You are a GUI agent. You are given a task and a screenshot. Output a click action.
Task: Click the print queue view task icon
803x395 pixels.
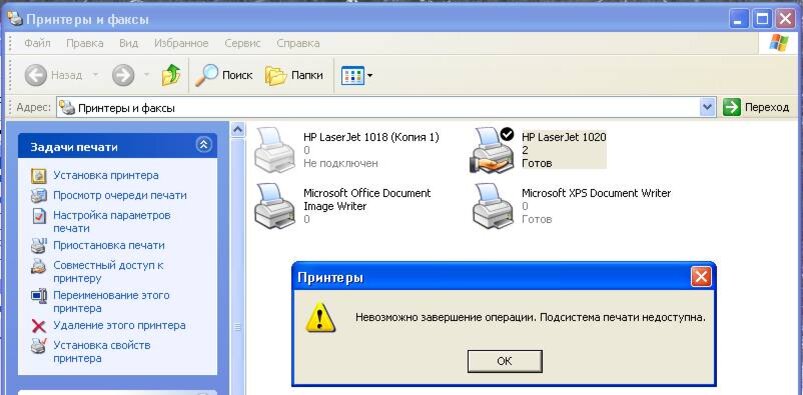coord(39,195)
